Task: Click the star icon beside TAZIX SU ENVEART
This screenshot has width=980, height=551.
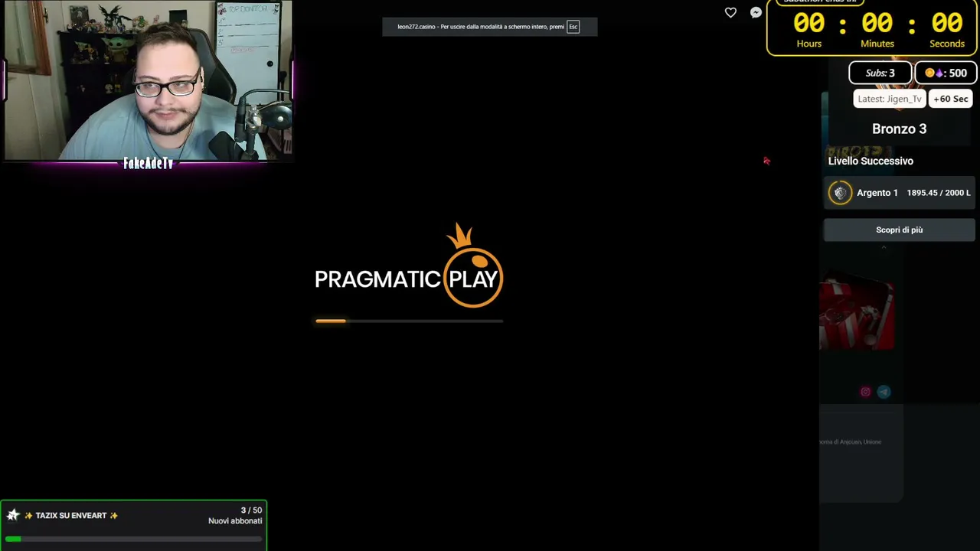Action: click(12, 515)
